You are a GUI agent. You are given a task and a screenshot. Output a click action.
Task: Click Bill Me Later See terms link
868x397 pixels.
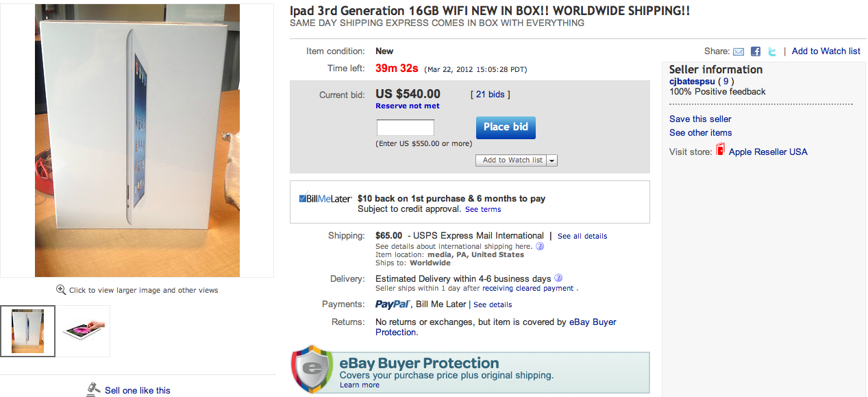(483, 209)
